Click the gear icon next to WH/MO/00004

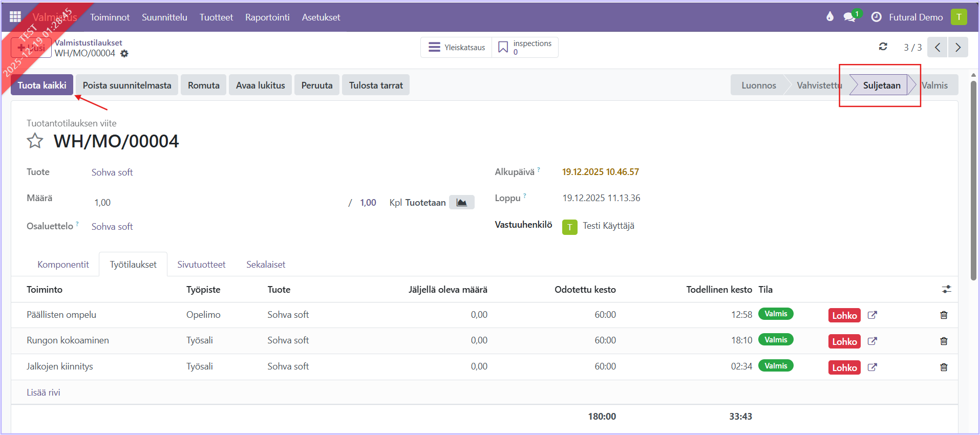coord(124,54)
